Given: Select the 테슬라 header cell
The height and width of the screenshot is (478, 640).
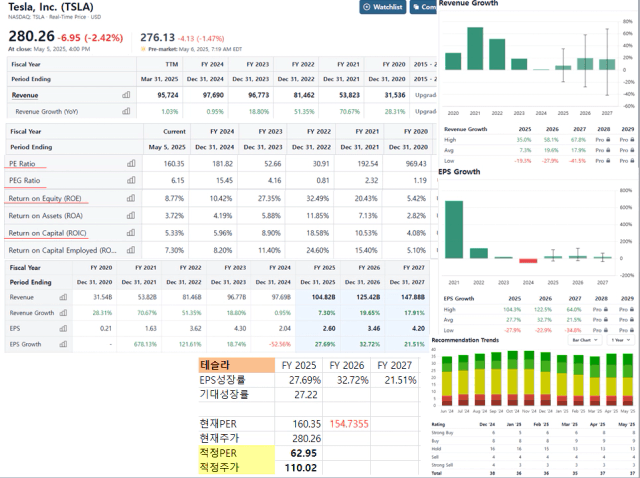Looking at the screenshot, I should click(237, 365).
